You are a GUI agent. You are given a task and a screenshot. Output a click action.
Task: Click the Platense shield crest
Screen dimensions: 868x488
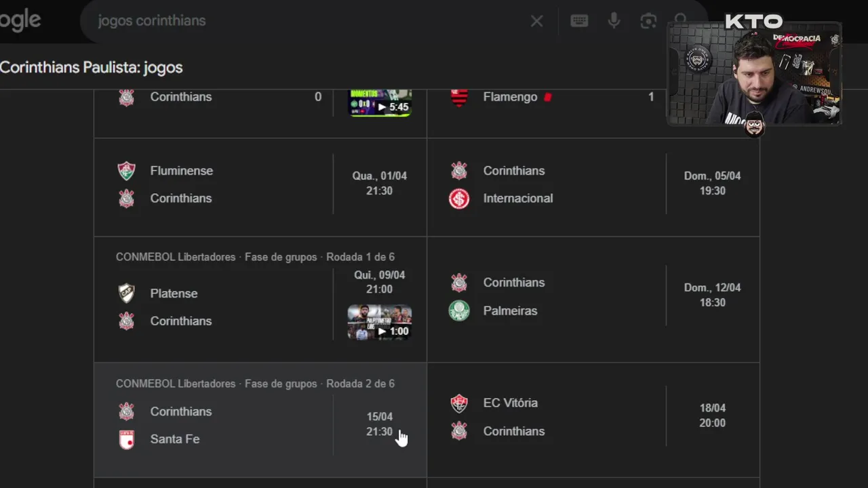[x=127, y=293]
